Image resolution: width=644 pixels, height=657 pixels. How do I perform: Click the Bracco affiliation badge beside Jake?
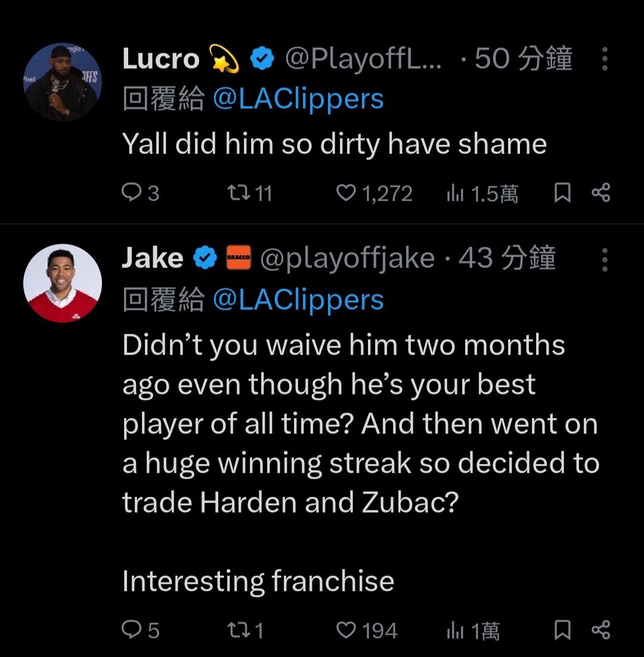tap(239, 259)
